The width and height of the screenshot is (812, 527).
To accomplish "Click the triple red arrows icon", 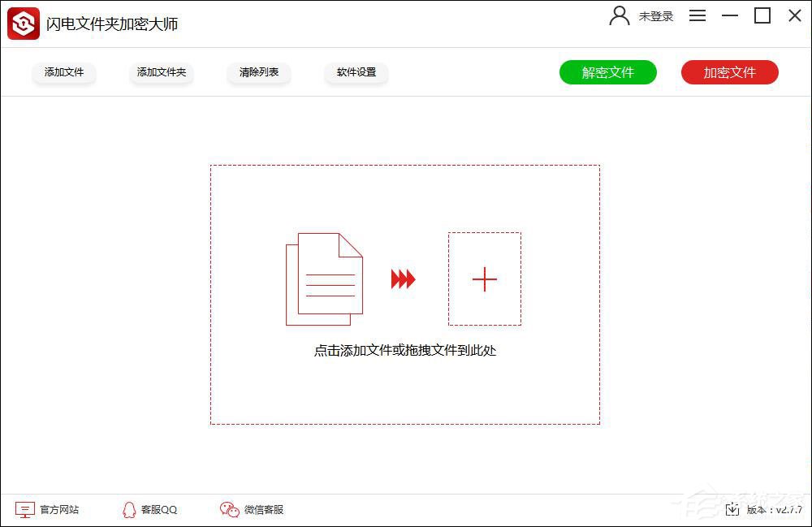I will 404,279.
